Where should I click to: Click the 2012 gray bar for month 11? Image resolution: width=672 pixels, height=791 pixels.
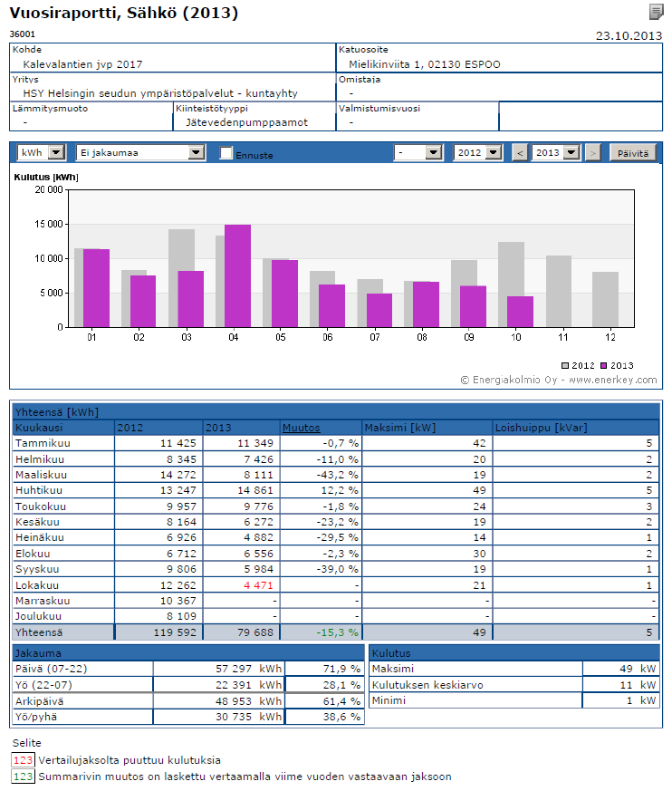(x=559, y=291)
